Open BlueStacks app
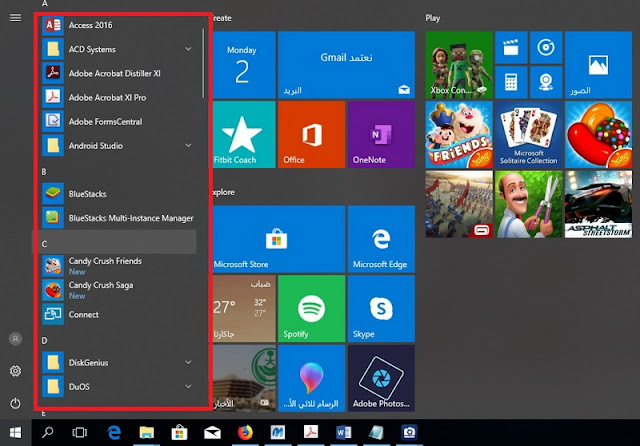Viewport: 640px width, 446px height. click(x=118, y=194)
